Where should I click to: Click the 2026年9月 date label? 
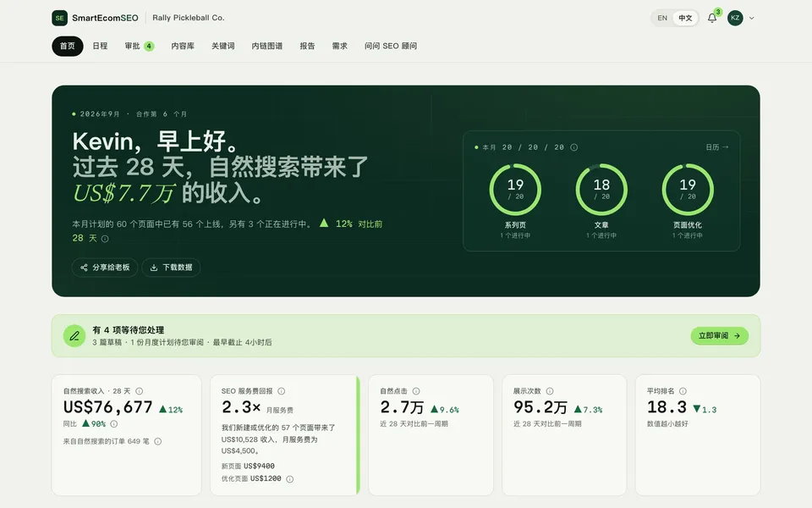(100, 114)
